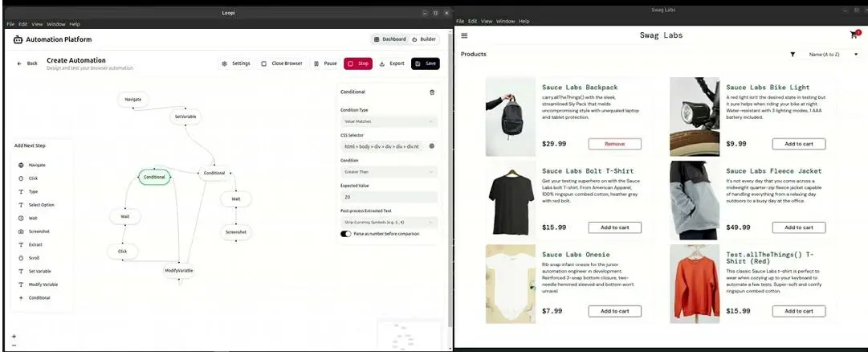The width and height of the screenshot is (868, 352).
Task: Stop the automation run
Action: (x=358, y=63)
